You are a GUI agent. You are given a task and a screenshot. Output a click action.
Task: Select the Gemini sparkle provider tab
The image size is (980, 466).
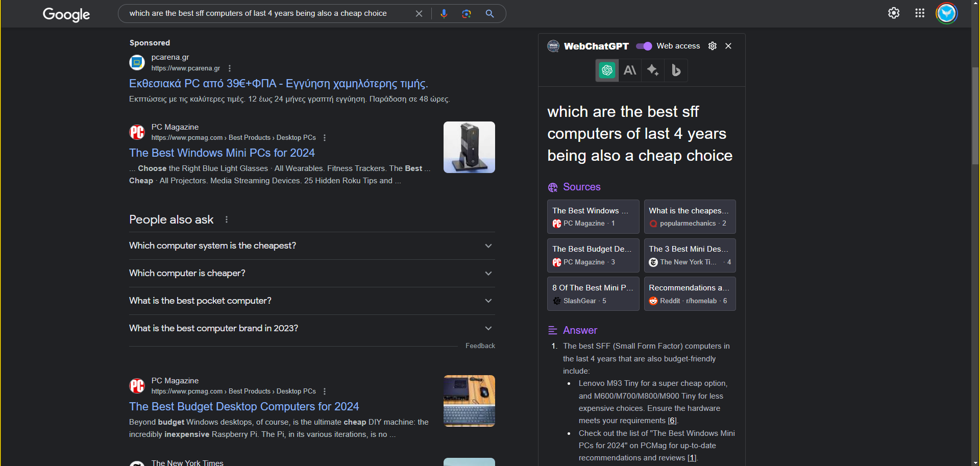click(x=653, y=70)
